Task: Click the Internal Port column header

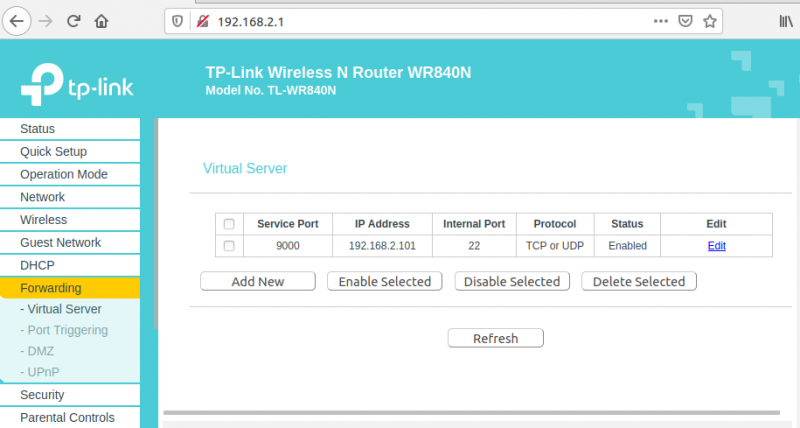Action: pyautogui.click(x=474, y=224)
